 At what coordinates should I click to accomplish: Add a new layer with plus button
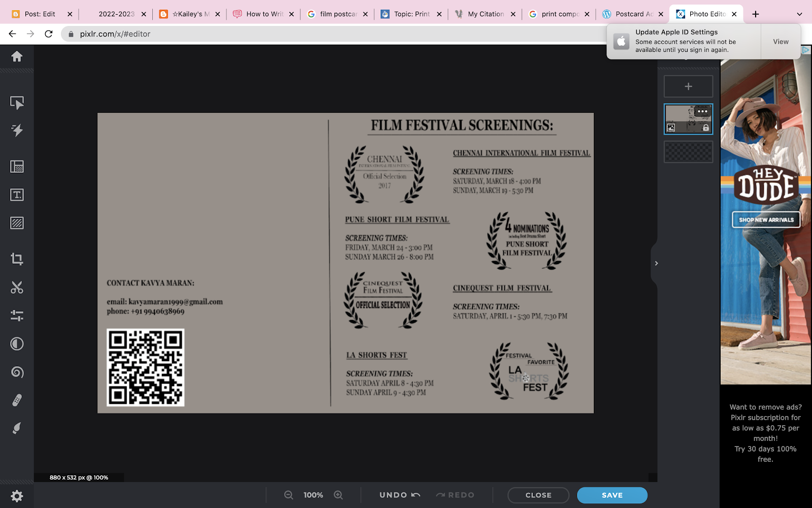[x=688, y=86]
